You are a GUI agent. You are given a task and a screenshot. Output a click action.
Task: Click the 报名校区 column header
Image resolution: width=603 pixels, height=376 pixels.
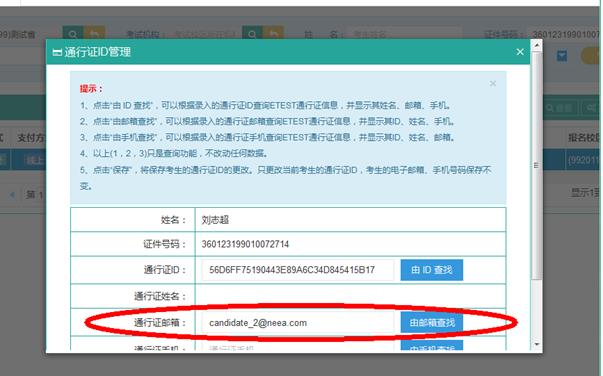tap(584, 137)
